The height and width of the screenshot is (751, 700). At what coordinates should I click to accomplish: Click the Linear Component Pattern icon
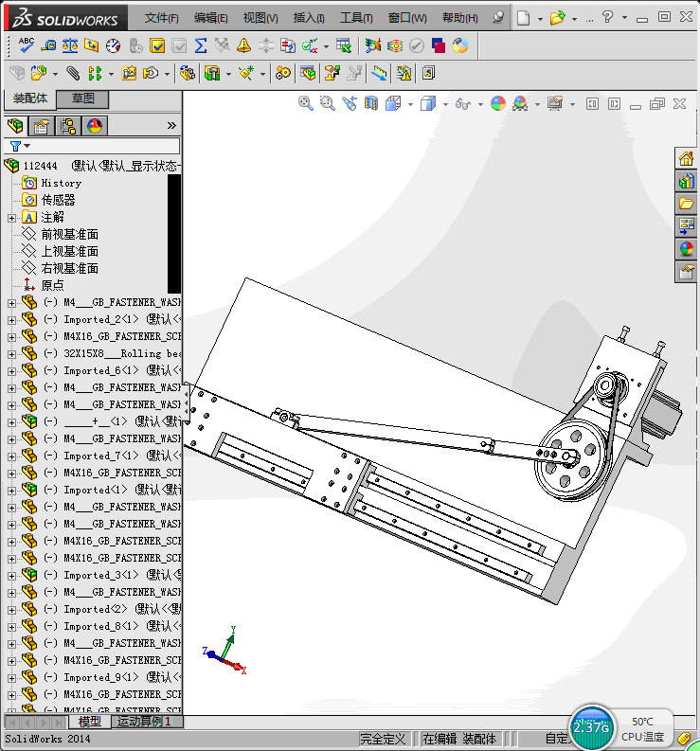(95, 73)
